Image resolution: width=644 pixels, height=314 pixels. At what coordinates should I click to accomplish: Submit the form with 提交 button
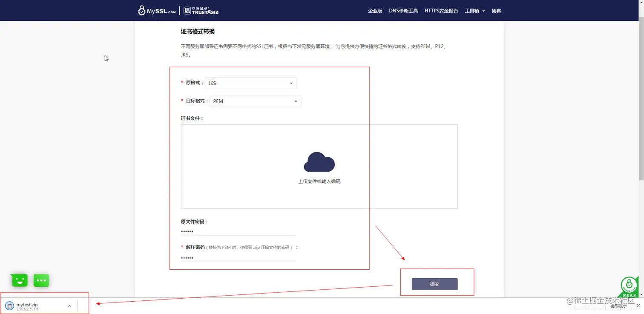point(434,284)
